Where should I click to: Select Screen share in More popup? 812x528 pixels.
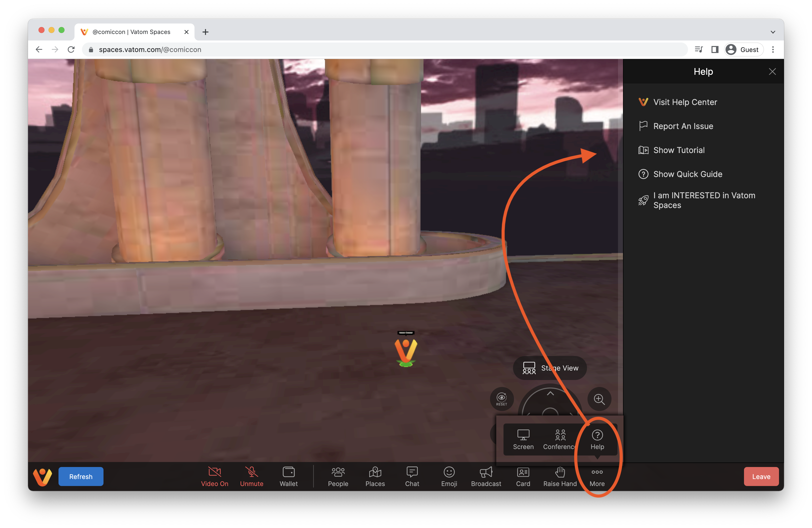[x=523, y=439]
